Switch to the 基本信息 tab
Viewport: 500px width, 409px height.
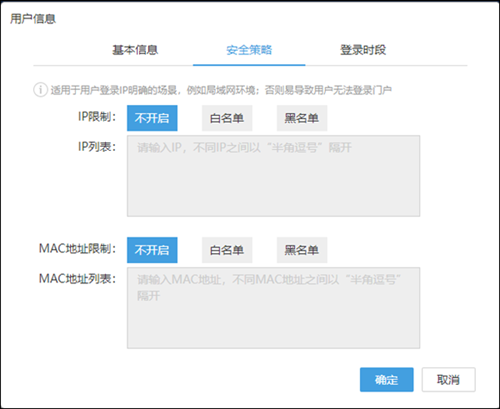135,50
